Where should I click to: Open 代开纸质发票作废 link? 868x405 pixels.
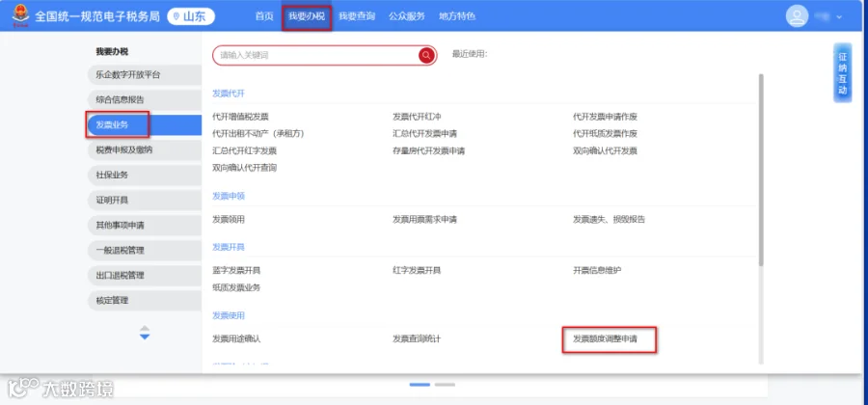605,133
